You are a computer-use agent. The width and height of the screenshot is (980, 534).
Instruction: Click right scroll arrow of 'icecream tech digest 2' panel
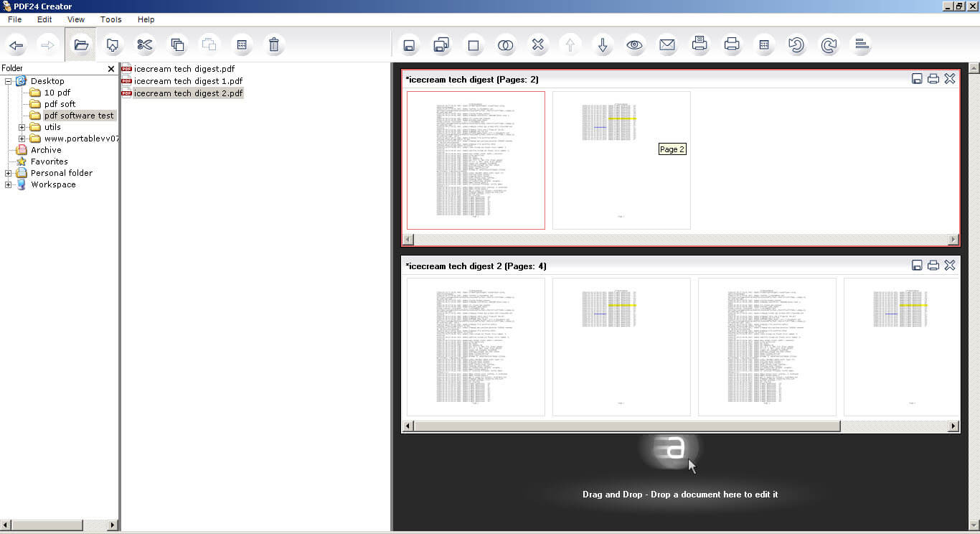click(x=953, y=426)
